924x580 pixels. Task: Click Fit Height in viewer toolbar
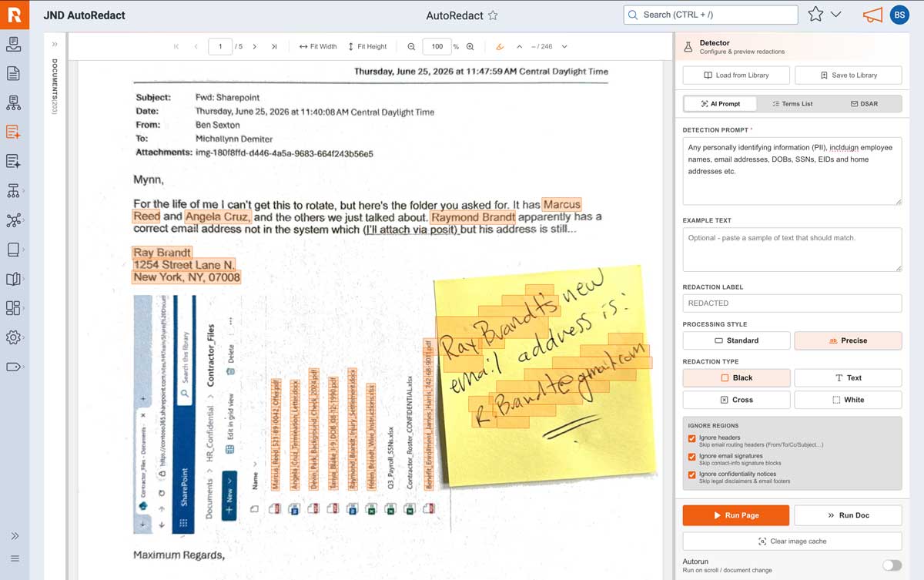pyautogui.click(x=367, y=47)
